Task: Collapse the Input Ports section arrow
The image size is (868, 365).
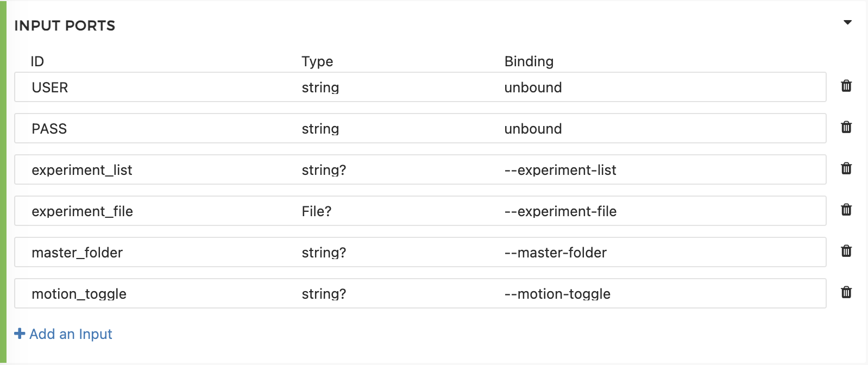Action: [847, 23]
